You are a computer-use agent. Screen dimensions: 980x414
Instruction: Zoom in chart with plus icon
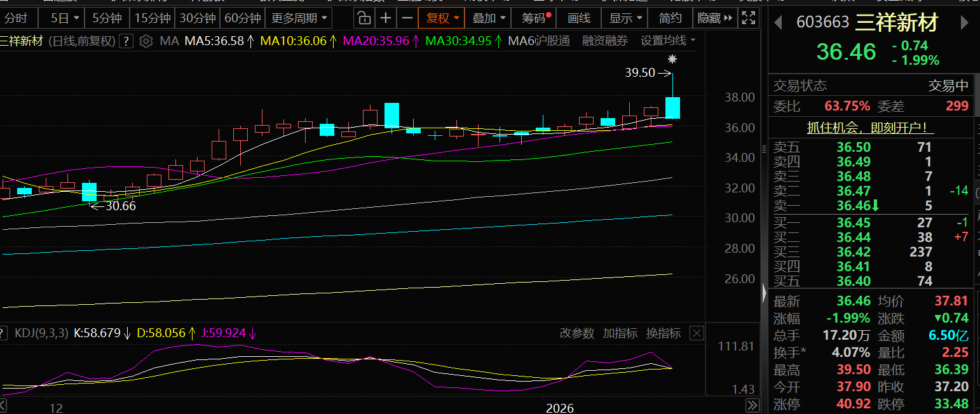pos(385,18)
